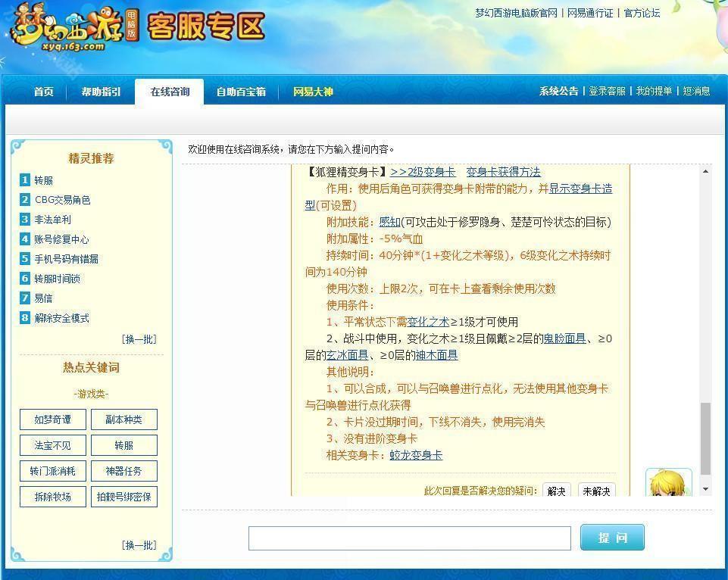Open the 网易大神 tab
The height and width of the screenshot is (580, 728).
(x=313, y=92)
